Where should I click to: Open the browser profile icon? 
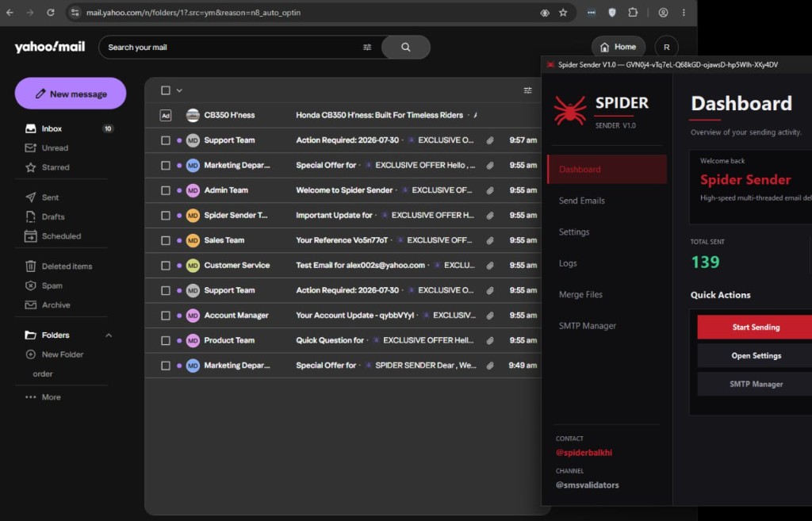[x=663, y=13]
